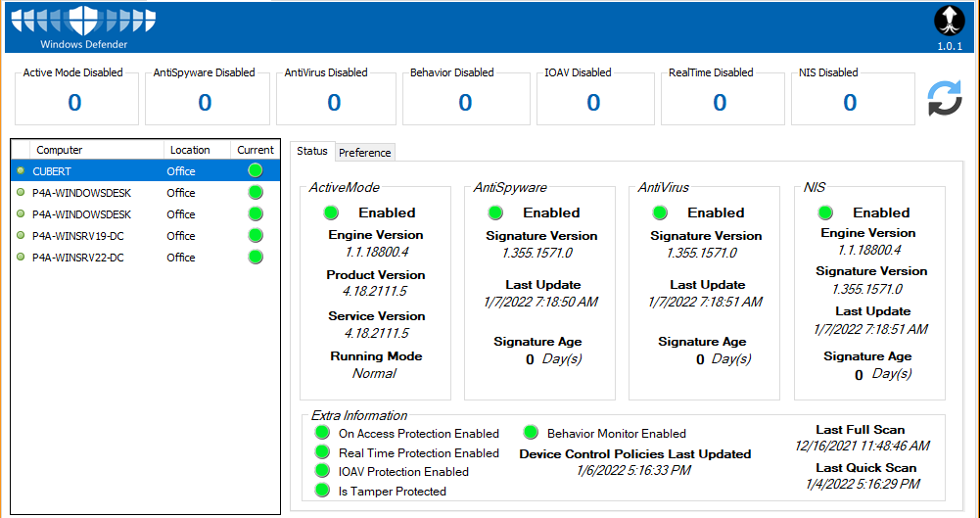Viewport: 980px width, 518px height.
Task: Click the ActiveMode engine version 1.1.18800.4
Action: [x=376, y=252]
